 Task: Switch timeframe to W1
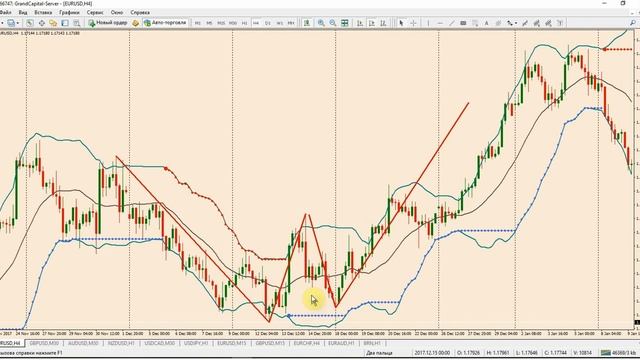click(280, 23)
